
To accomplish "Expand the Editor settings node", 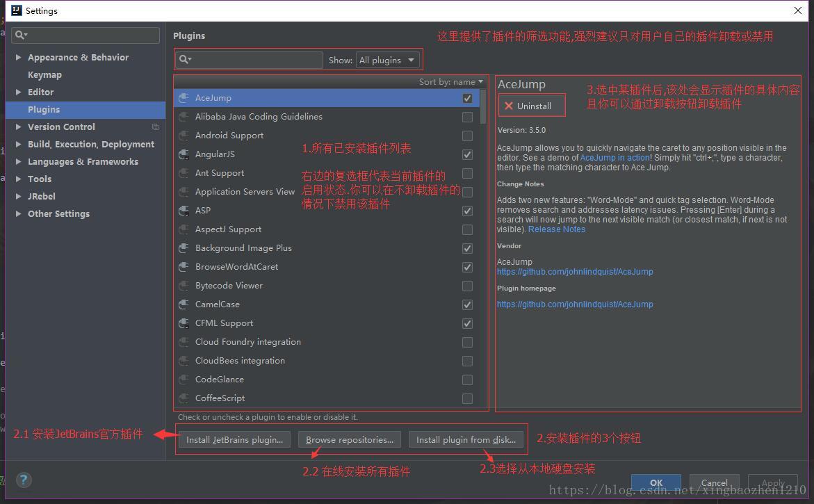I will [x=18, y=92].
